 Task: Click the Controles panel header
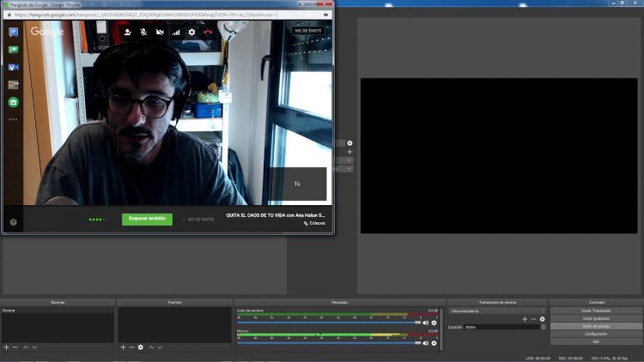click(x=597, y=302)
